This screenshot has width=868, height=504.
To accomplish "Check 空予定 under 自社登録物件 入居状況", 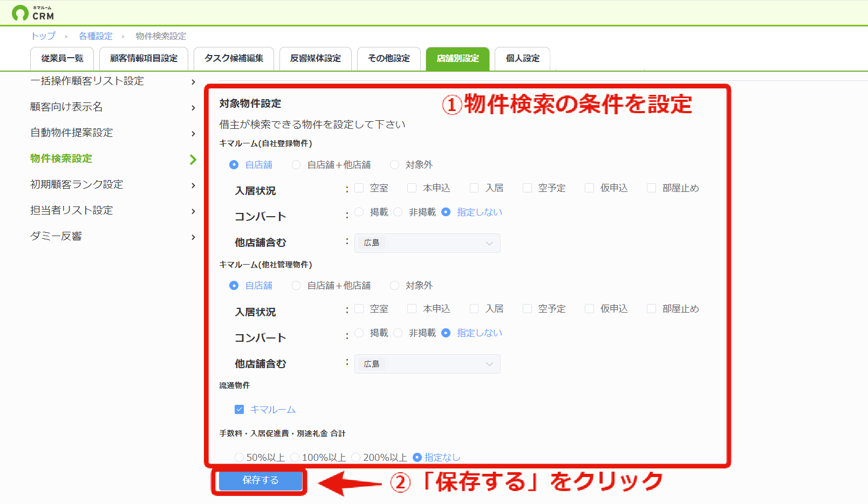I will pos(527,188).
